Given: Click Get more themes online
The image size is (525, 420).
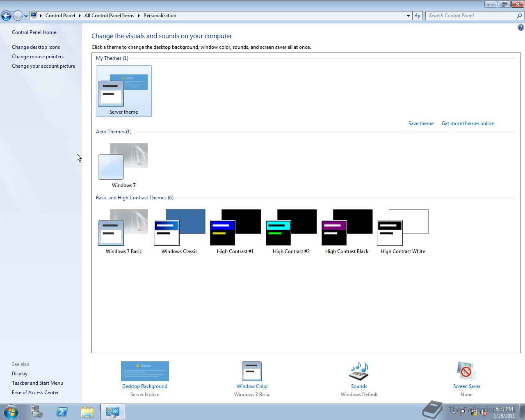Looking at the screenshot, I should coord(468,123).
